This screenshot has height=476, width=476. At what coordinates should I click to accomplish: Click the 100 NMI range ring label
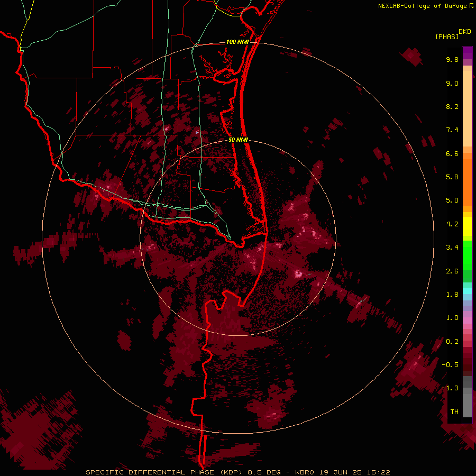pos(237,42)
